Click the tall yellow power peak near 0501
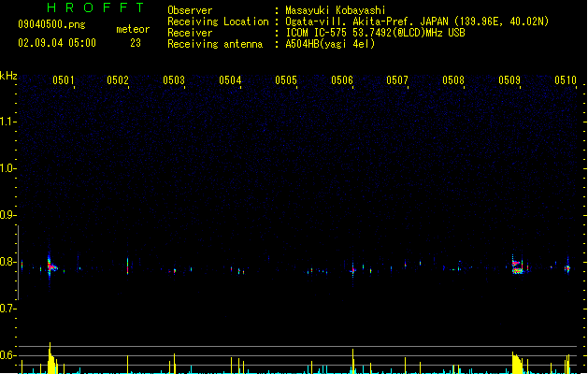Screen dimensions: 588x374 (x=50, y=359)
